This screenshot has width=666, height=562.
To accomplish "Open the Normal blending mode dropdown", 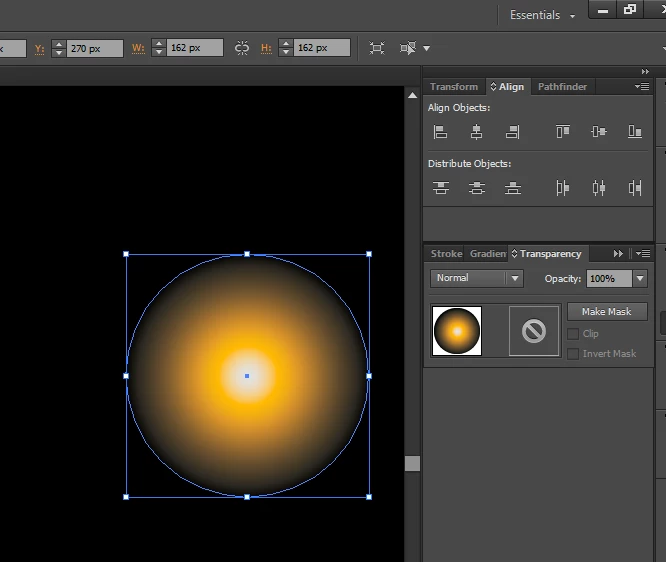I will click(x=476, y=278).
